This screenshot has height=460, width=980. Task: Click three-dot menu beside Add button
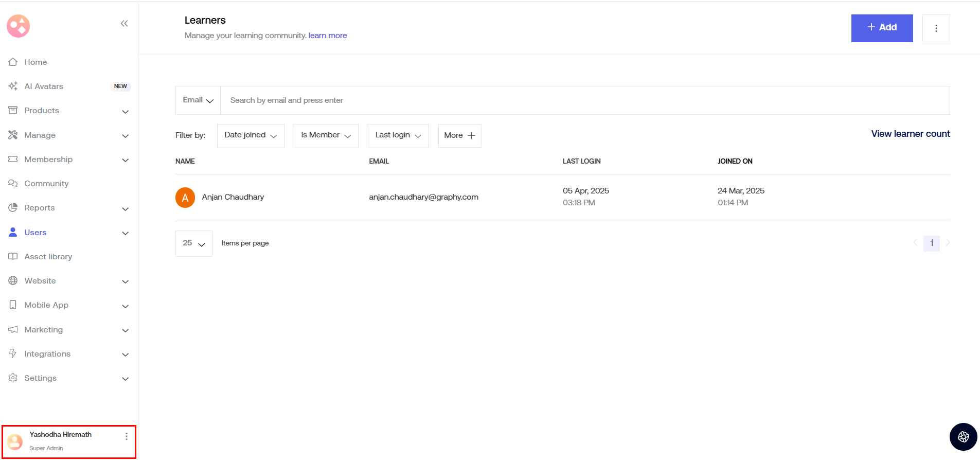coord(936,28)
